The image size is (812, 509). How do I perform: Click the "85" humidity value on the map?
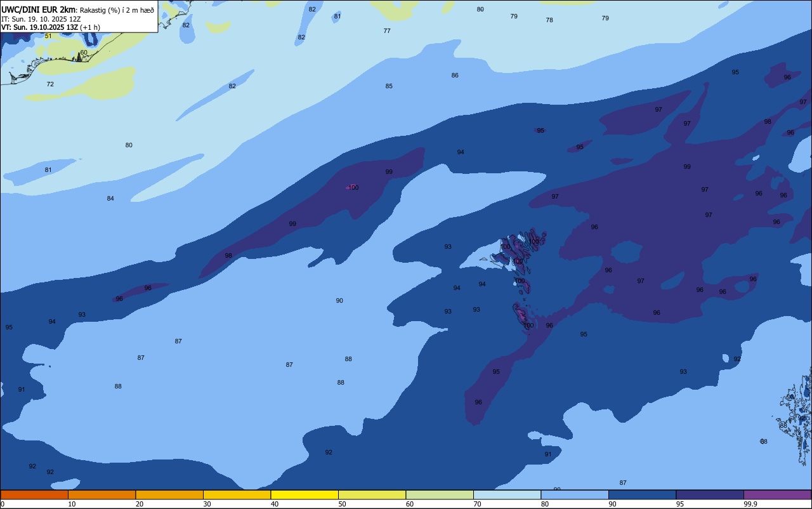(389, 86)
